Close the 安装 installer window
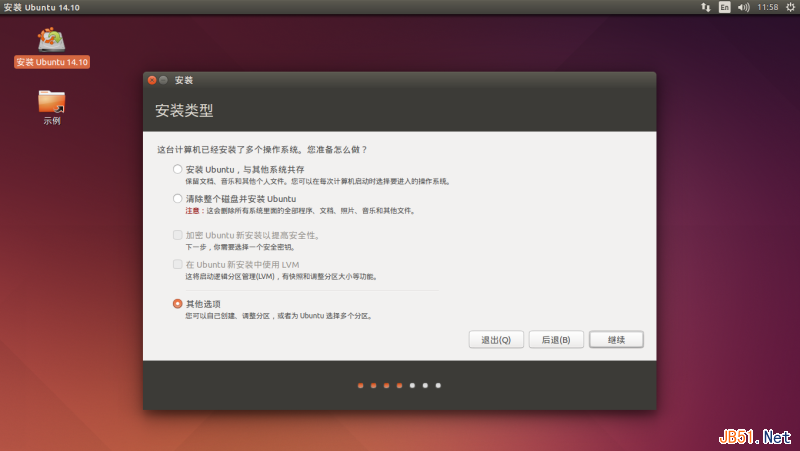This screenshot has width=800, height=451. tap(152, 80)
